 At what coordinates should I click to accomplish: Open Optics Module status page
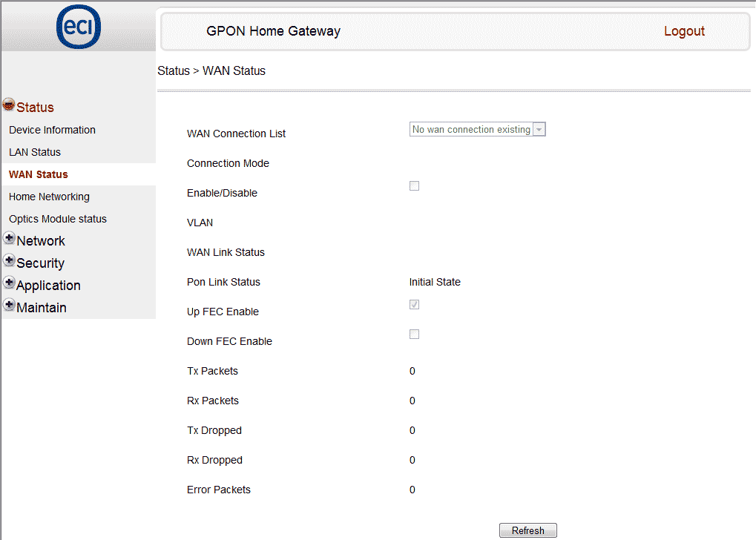(x=58, y=219)
